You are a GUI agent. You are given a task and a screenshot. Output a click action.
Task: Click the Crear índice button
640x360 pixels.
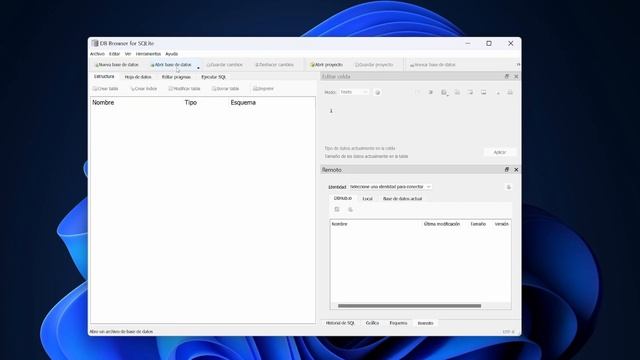[x=144, y=89]
